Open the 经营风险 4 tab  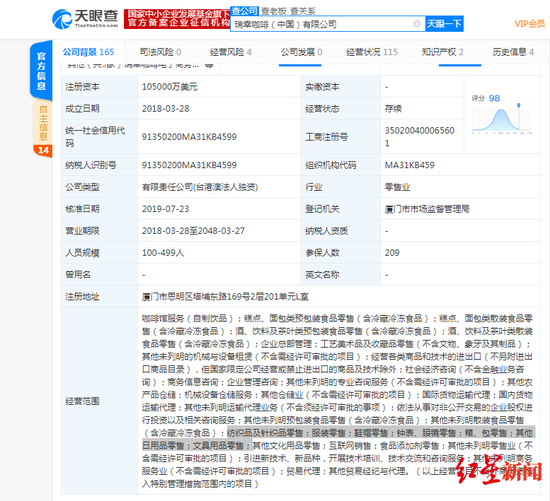click(x=230, y=52)
